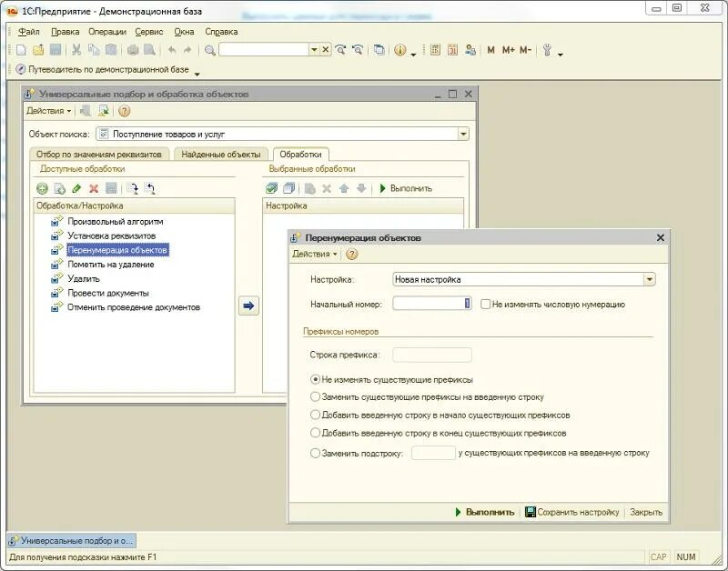Click Выполнить in Перенумерация dialog footer

tap(485, 512)
